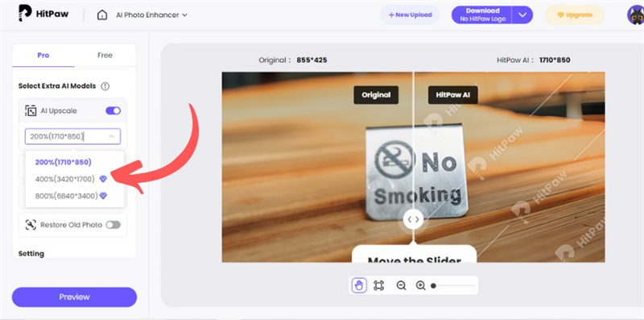Click the HitPaw logo
Image resolution: width=644 pixels, height=320 pixels.
[43, 14]
